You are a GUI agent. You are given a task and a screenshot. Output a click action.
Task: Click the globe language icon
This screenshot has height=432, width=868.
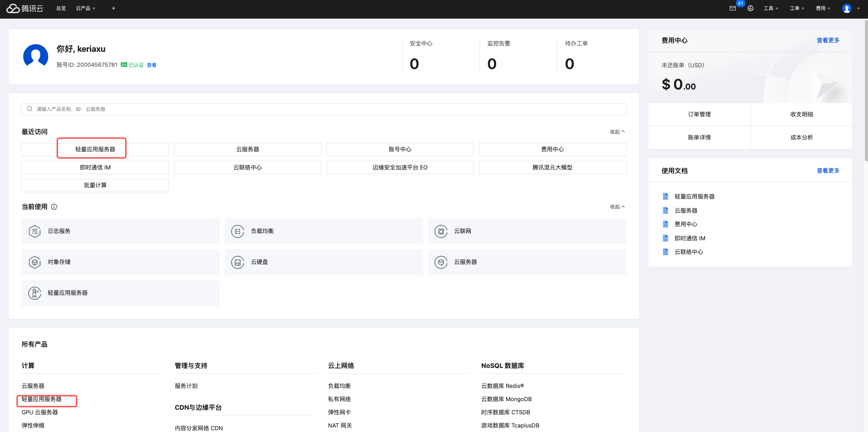(x=750, y=9)
